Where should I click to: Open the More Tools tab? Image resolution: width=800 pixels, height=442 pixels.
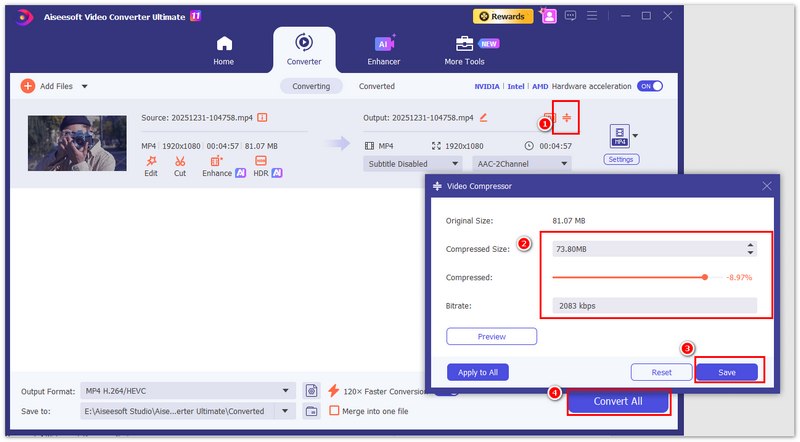[x=465, y=49]
